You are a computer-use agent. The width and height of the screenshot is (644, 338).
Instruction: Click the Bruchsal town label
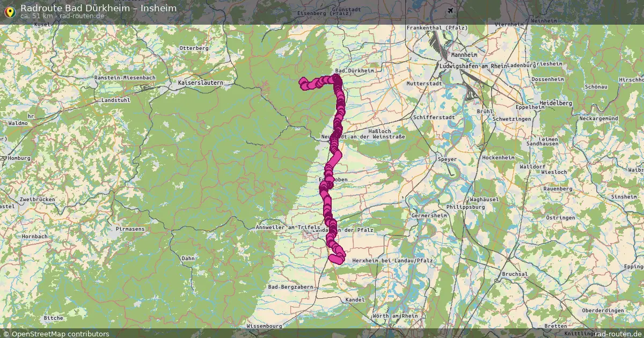pos(515,274)
